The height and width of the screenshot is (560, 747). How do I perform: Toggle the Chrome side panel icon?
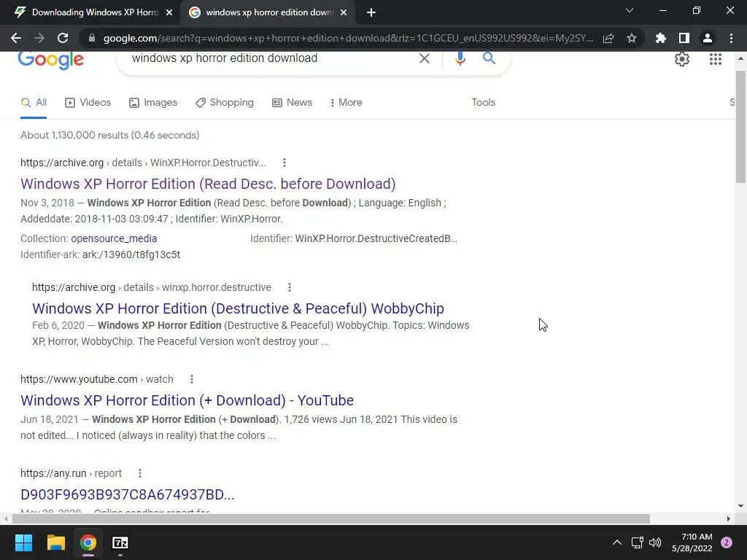pyautogui.click(x=684, y=38)
